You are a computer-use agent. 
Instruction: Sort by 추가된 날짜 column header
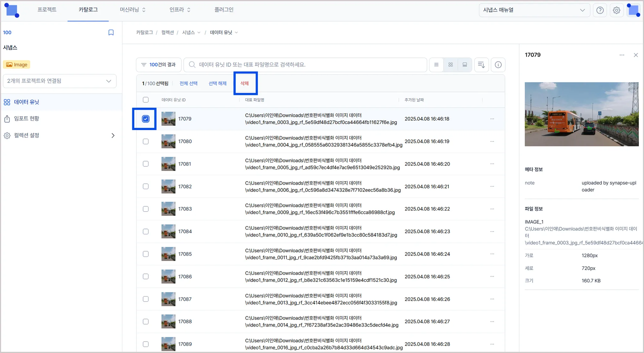click(414, 100)
